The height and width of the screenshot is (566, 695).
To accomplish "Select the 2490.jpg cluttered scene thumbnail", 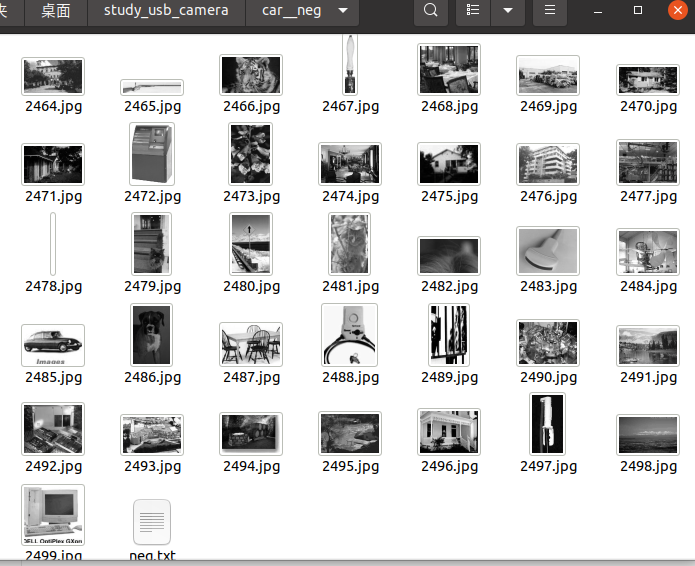I will click(548, 343).
